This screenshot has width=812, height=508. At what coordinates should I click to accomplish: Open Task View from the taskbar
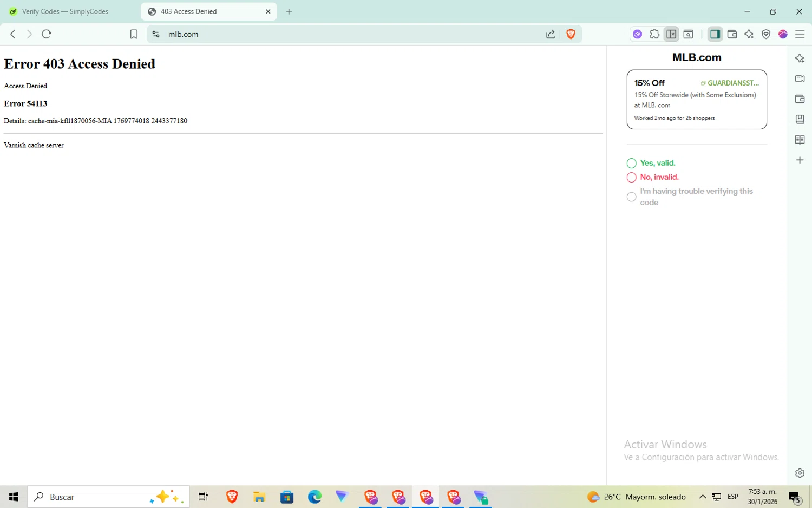click(x=204, y=497)
